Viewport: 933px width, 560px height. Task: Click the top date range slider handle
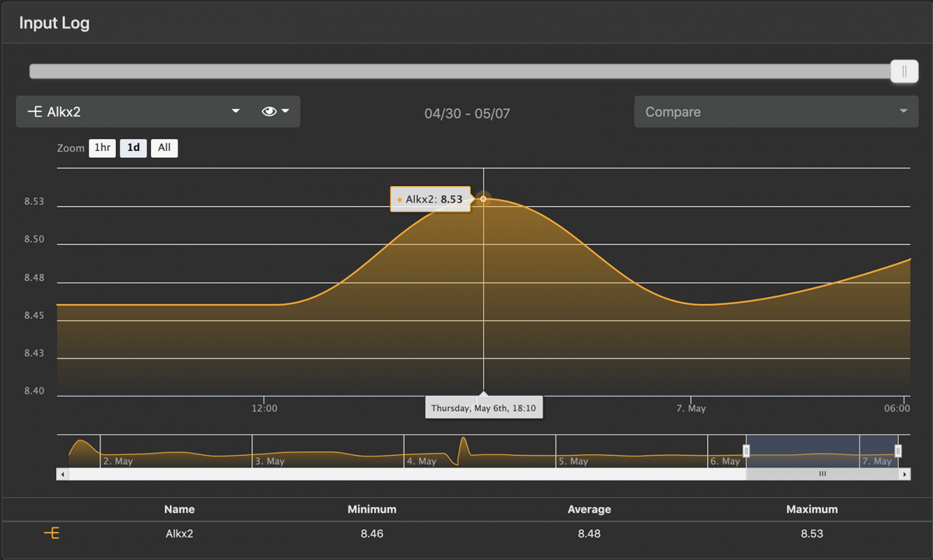coord(904,72)
